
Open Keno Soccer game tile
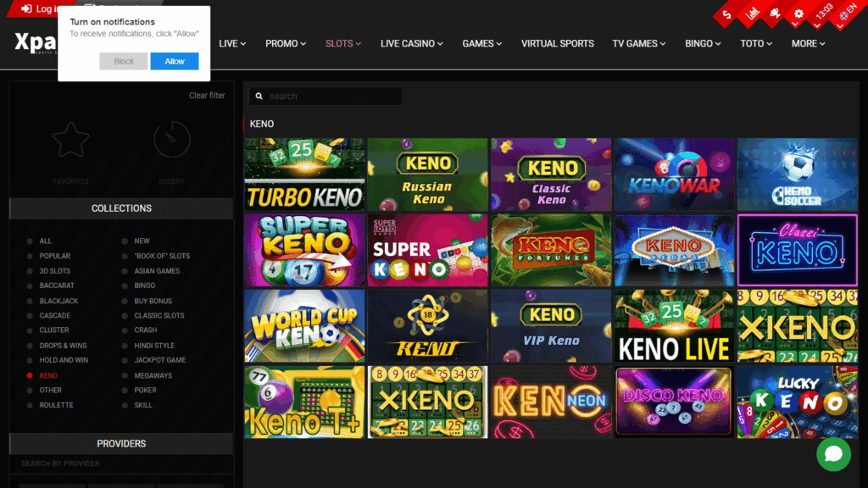797,175
